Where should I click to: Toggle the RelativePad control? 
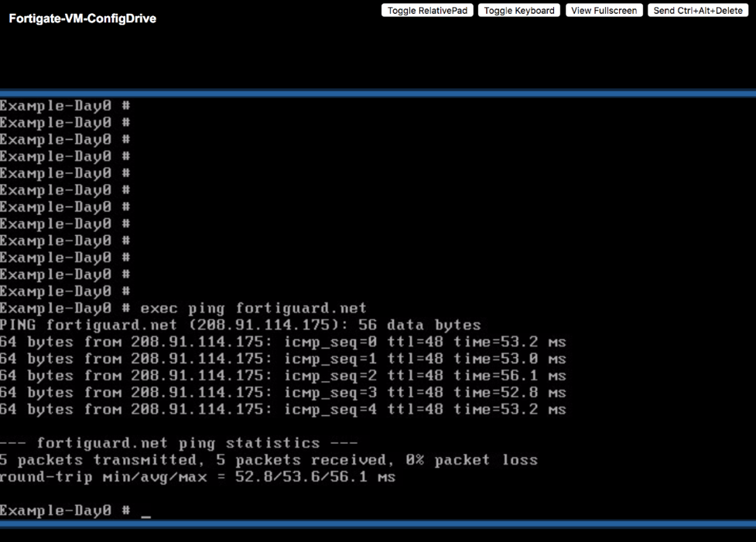(426, 10)
